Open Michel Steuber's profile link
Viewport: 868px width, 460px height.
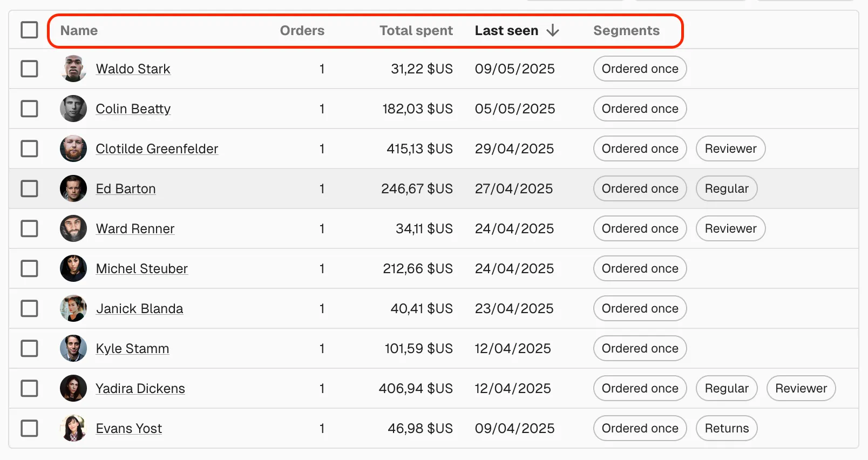coord(141,269)
